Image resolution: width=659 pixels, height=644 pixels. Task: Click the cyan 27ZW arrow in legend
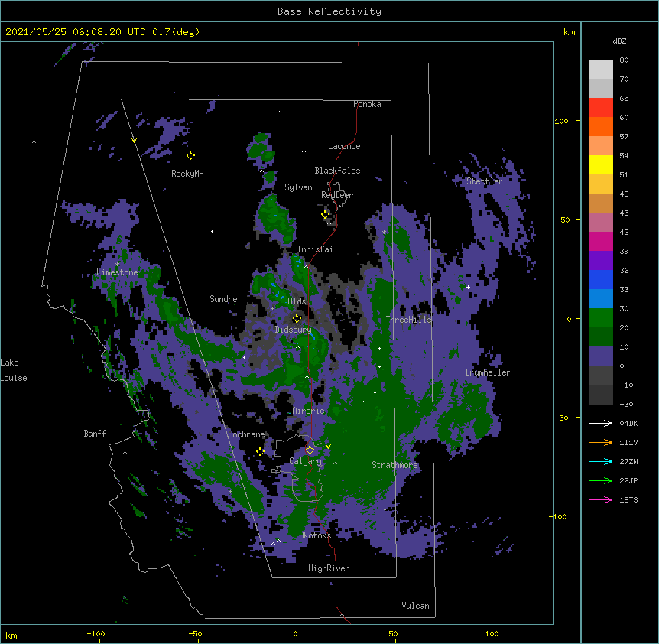tap(601, 461)
